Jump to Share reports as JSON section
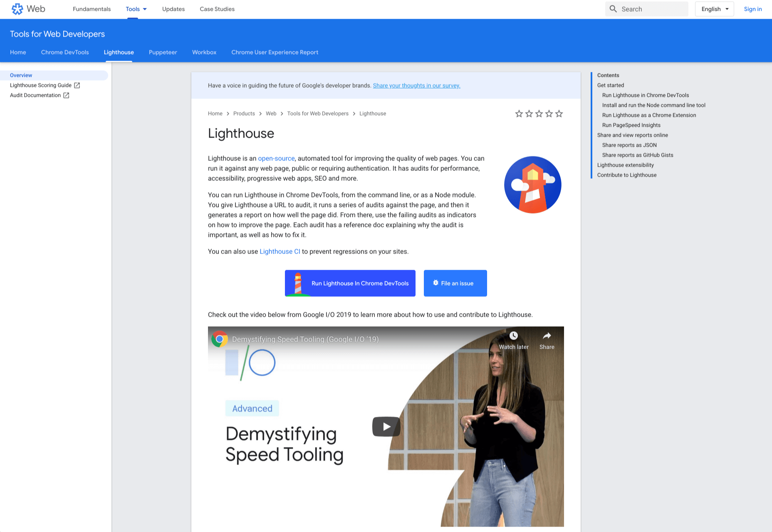Viewport: 772px width, 532px height. (629, 145)
